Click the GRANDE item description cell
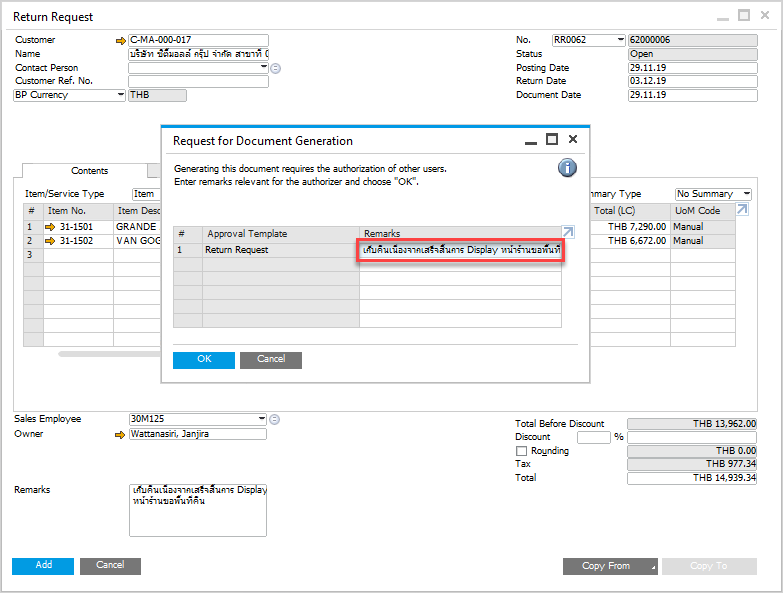This screenshot has height=593, width=783. coord(137,227)
